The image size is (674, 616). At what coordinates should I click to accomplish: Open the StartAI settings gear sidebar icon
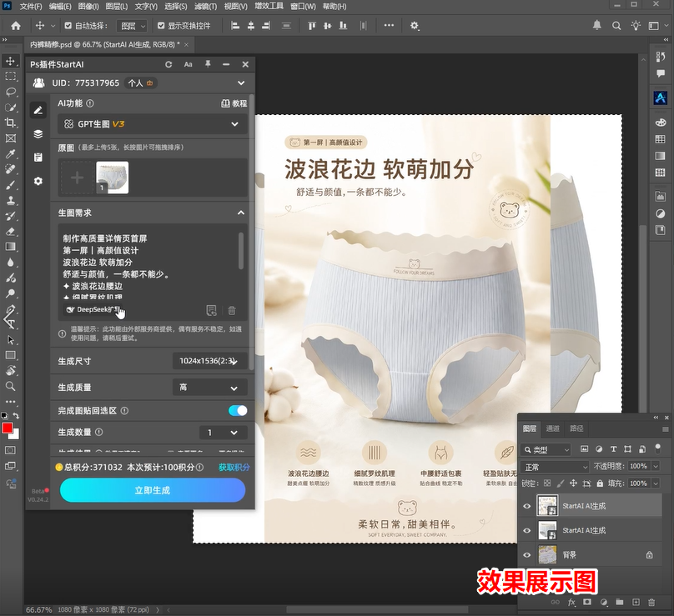pyautogui.click(x=38, y=181)
